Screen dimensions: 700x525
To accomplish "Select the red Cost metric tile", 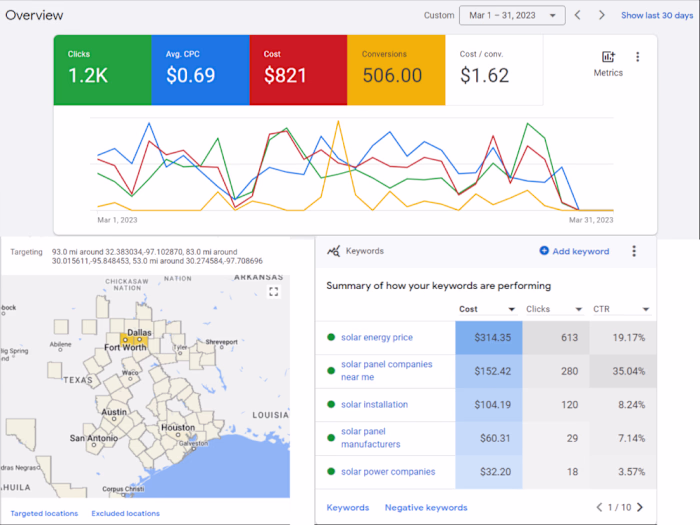I will pos(298,70).
